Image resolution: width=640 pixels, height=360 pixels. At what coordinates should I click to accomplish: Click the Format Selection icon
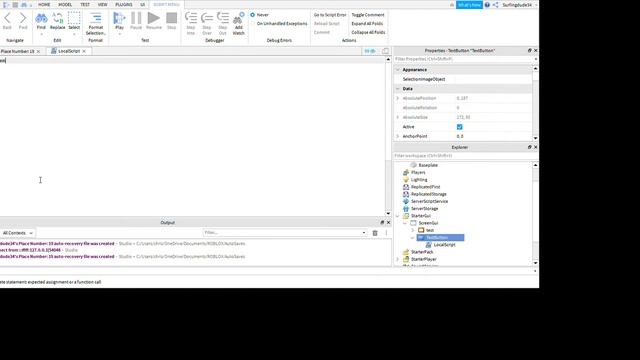click(x=96, y=18)
